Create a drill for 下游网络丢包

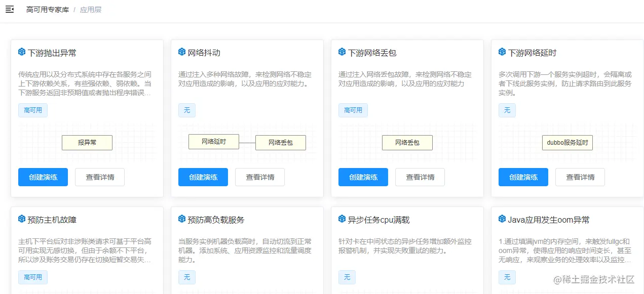pyautogui.click(x=363, y=177)
